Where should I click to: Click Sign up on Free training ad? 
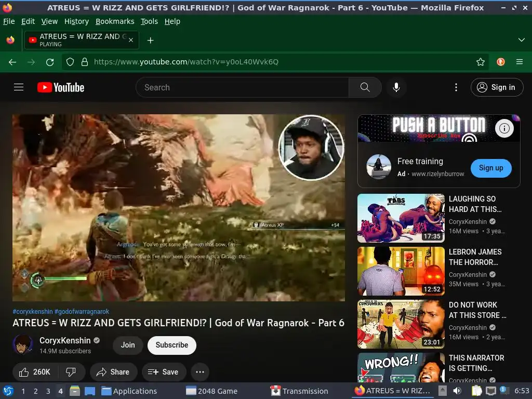coord(491,168)
